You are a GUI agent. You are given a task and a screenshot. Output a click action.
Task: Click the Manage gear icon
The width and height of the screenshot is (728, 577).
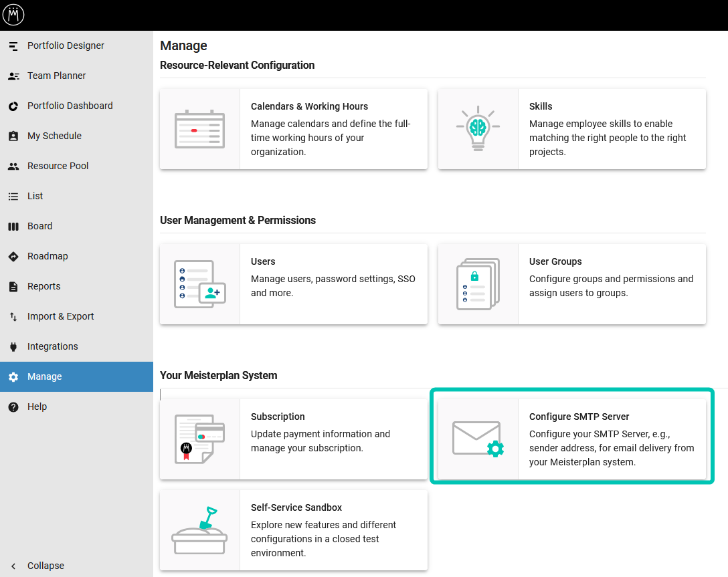pyautogui.click(x=13, y=376)
